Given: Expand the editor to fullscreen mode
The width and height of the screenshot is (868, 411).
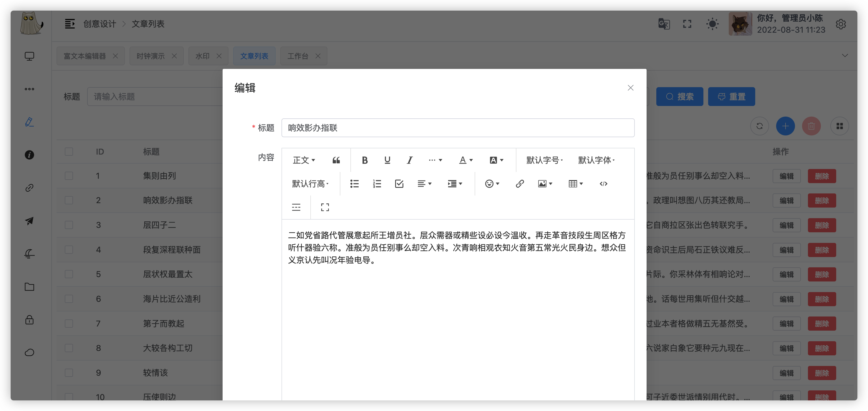Looking at the screenshot, I should (324, 207).
